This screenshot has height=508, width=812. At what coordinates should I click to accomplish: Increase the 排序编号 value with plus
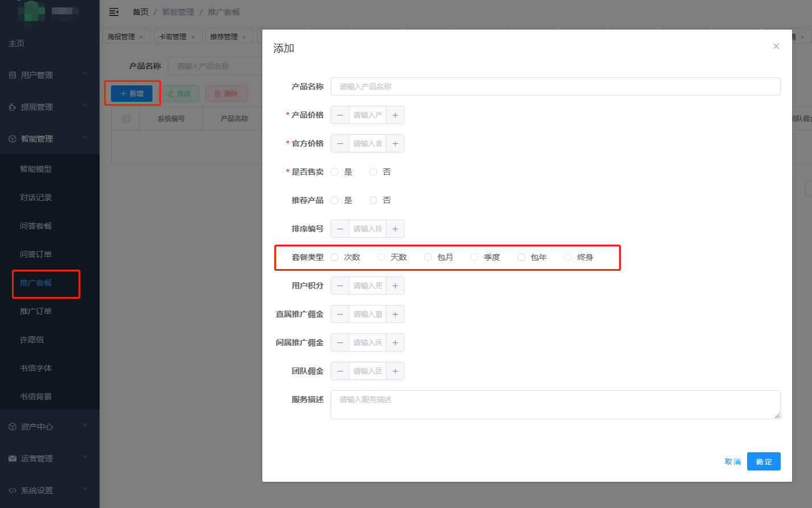coord(395,229)
